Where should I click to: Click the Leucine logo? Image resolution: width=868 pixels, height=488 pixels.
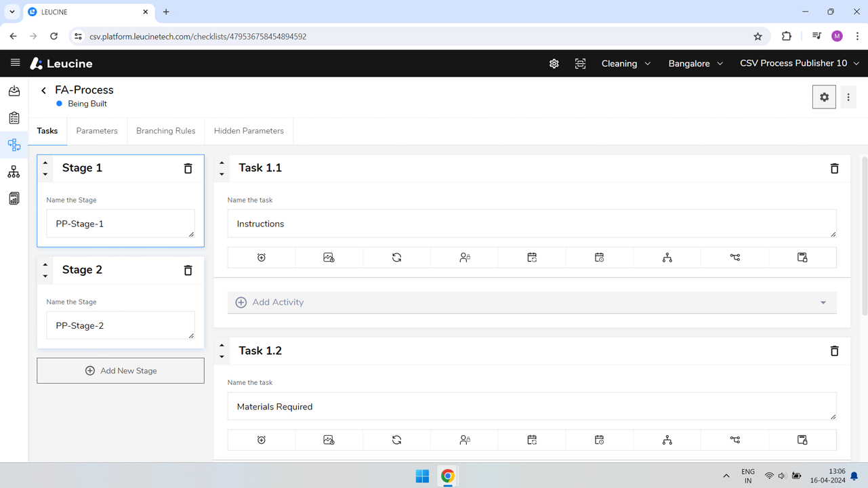click(61, 64)
